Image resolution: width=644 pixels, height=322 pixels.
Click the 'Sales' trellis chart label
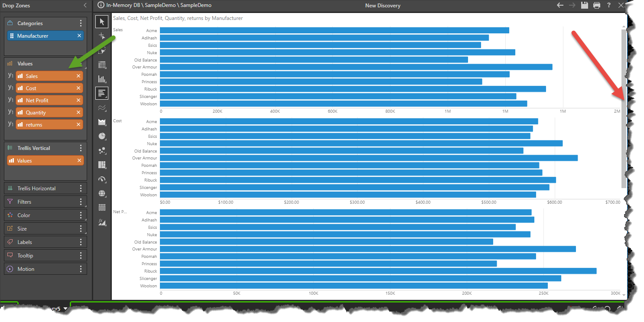pos(118,30)
